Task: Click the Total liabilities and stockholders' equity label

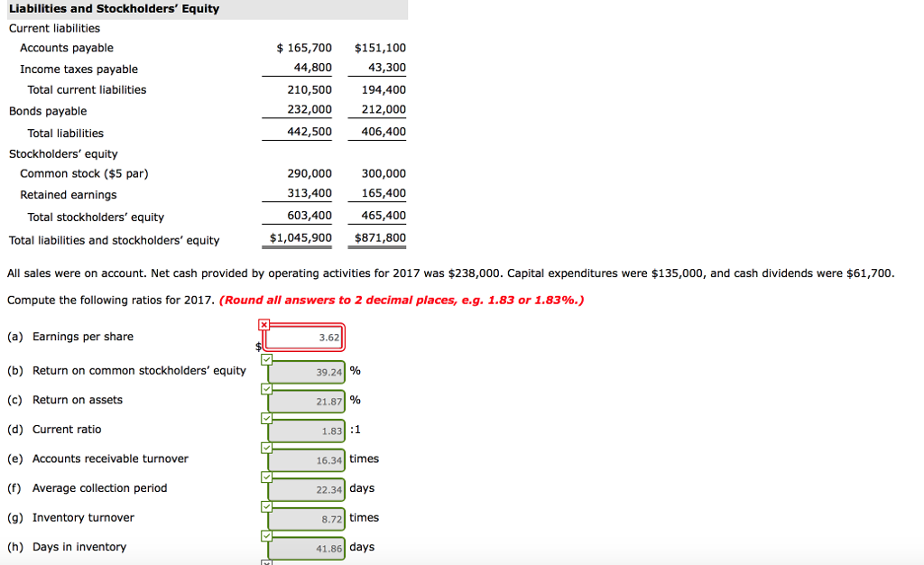Action: tap(114, 240)
